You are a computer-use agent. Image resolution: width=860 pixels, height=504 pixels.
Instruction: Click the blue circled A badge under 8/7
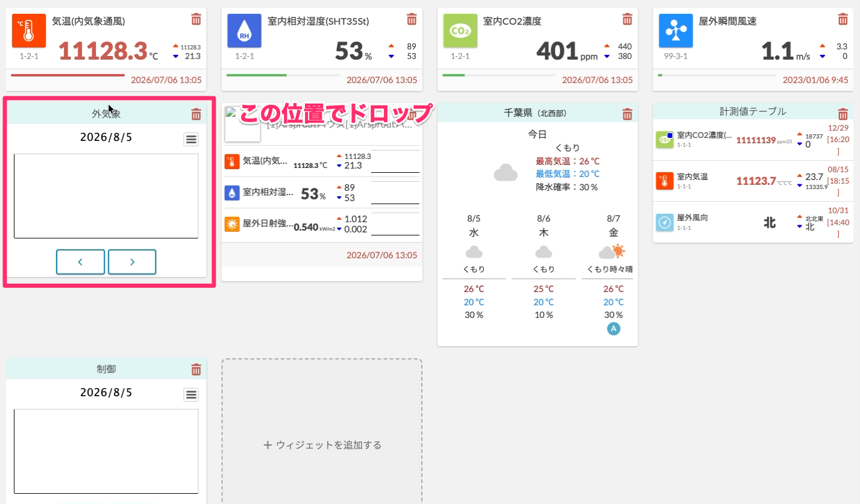point(614,329)
